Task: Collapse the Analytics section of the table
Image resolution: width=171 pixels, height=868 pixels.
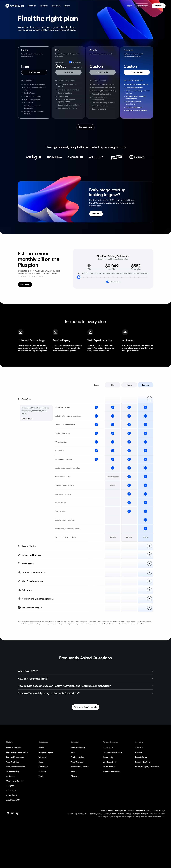Action: pos(149,399)
